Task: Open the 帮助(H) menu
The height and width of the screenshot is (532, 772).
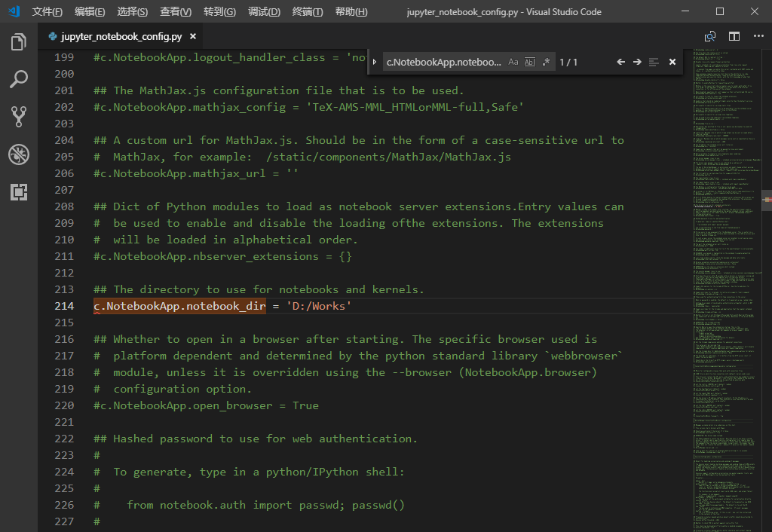Action: [351, 12]
